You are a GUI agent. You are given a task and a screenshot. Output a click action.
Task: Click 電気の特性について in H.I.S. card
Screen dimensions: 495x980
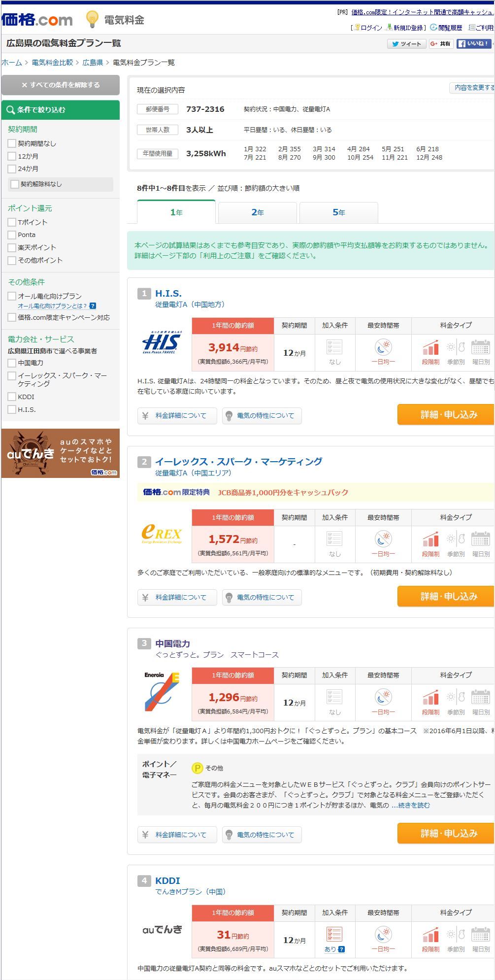262,416
